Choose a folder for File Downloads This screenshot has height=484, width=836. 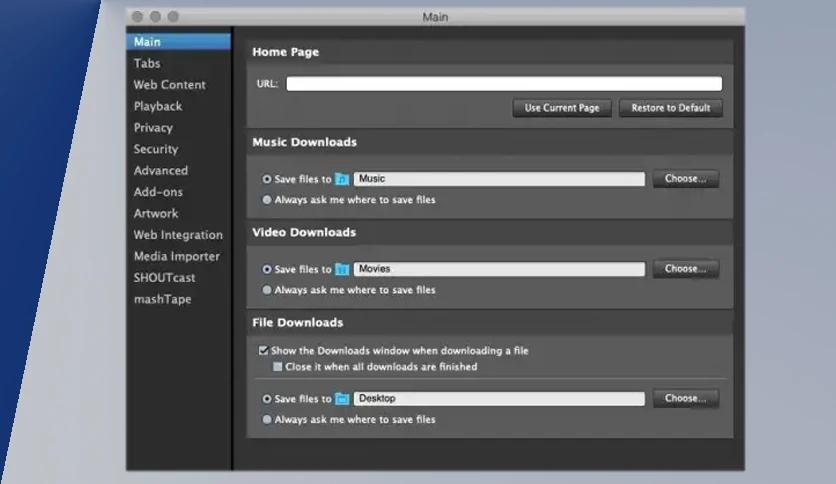pos(686,398)
